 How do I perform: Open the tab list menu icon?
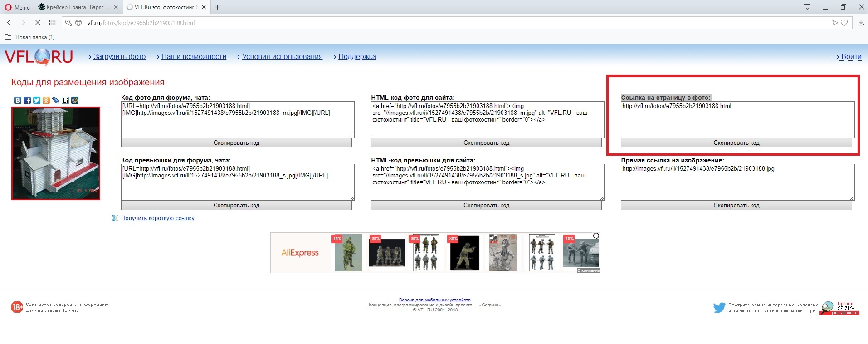click(807, 7)
